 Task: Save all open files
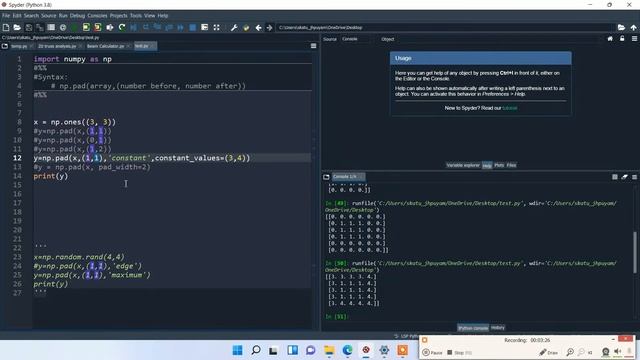click(40, 27)
